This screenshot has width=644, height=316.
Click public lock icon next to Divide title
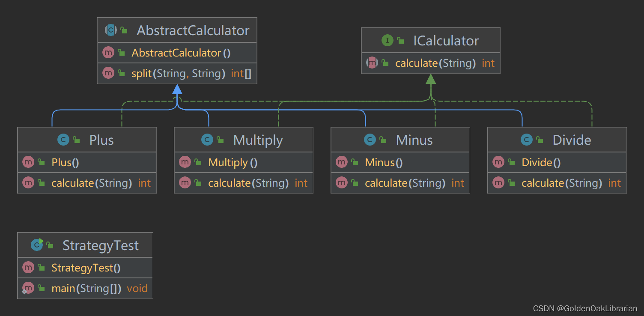(539, 140)
